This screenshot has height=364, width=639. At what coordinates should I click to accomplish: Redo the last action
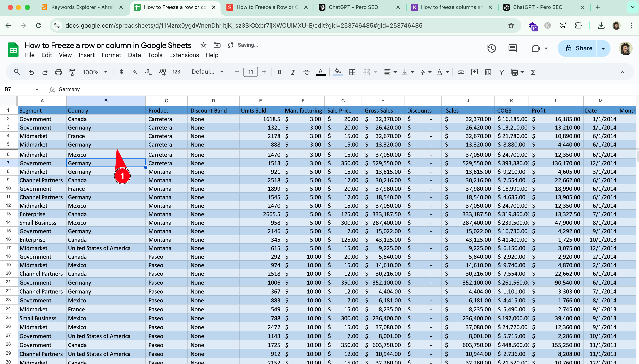45,72
